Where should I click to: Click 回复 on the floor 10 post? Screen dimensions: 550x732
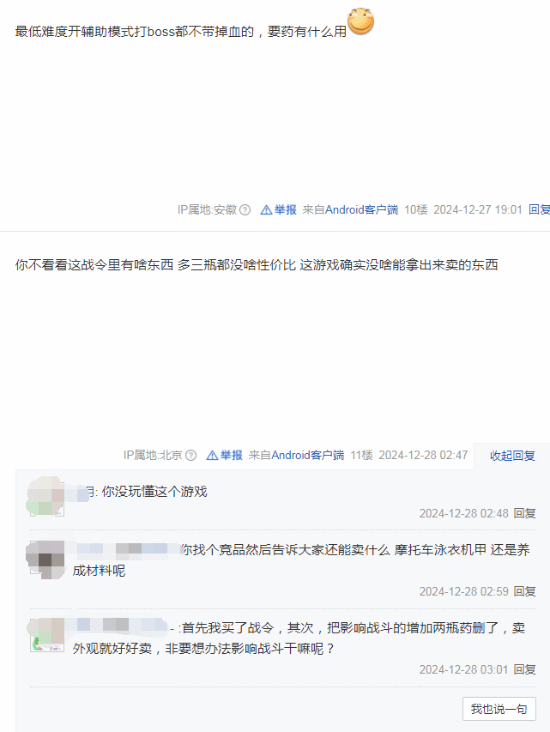click(539, 210)
